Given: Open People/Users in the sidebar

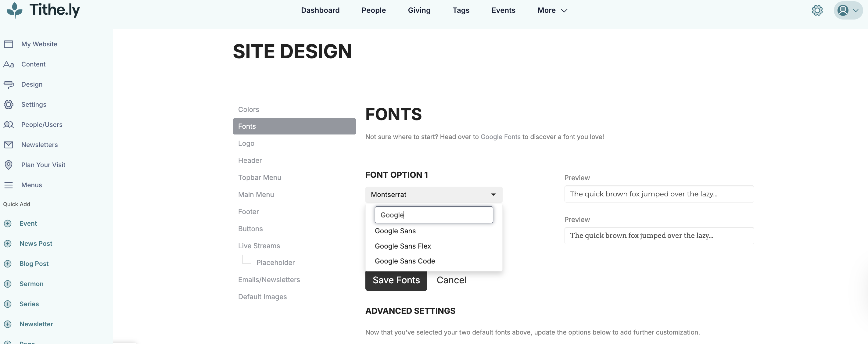Looking at the screenshot, I should (x=42, y=125).
